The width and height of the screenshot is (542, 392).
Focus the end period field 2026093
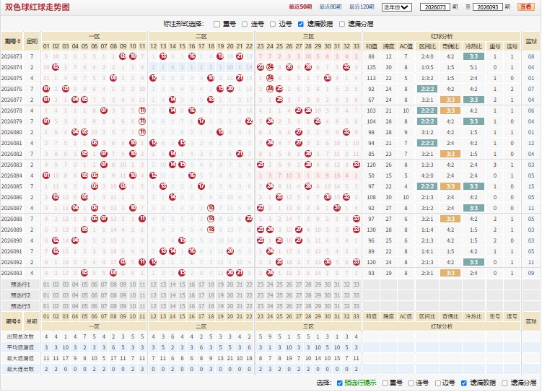tap(487, 7)
